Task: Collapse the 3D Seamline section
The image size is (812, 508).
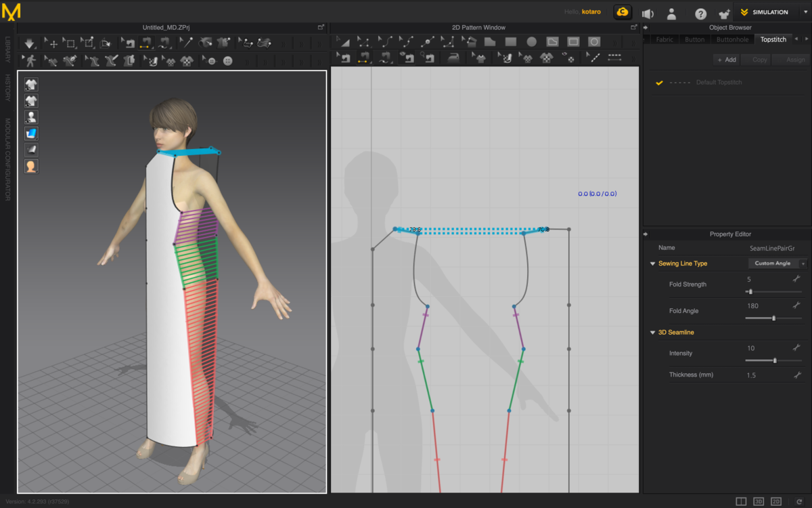Action: [x=652, y=333]
